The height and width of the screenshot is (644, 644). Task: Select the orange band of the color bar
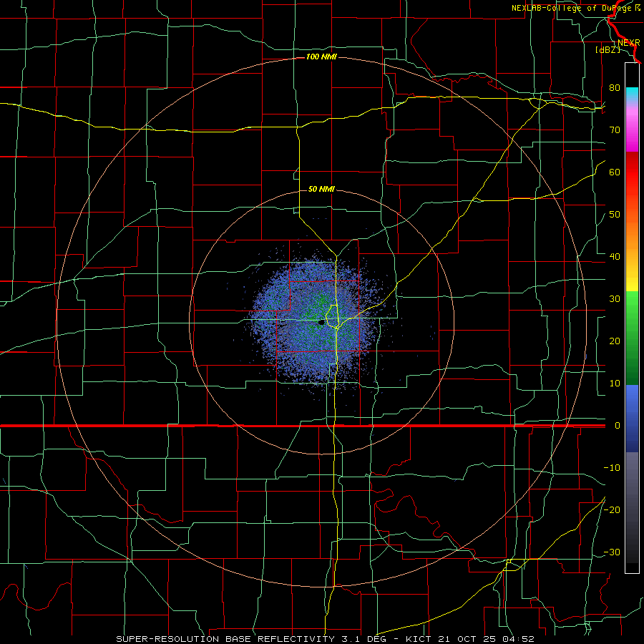[632, 230]
